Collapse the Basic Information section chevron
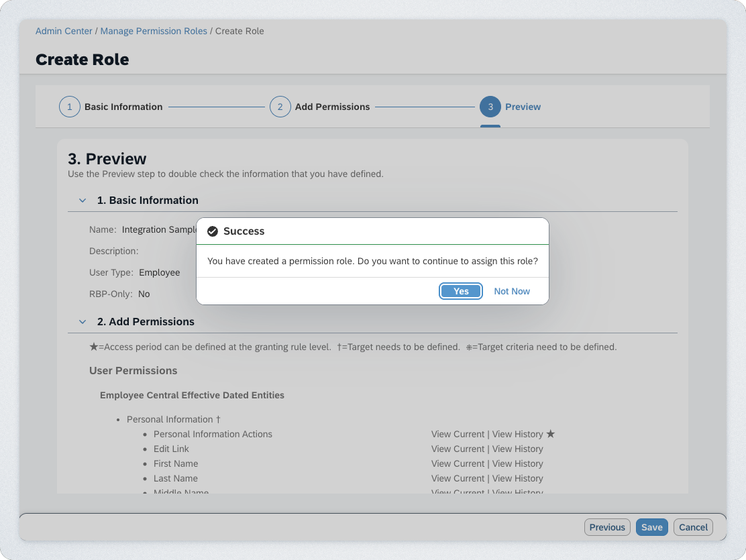746x560 pixels. point(83,201)
